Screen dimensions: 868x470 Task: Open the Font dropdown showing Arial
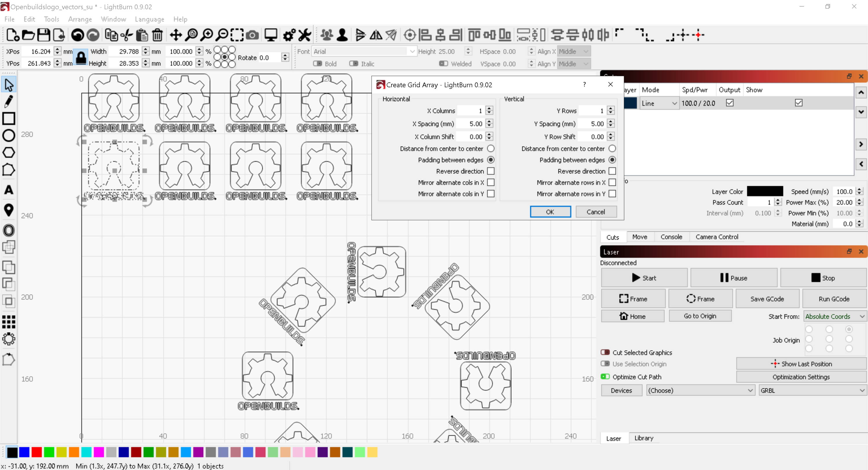click(364, 51)
